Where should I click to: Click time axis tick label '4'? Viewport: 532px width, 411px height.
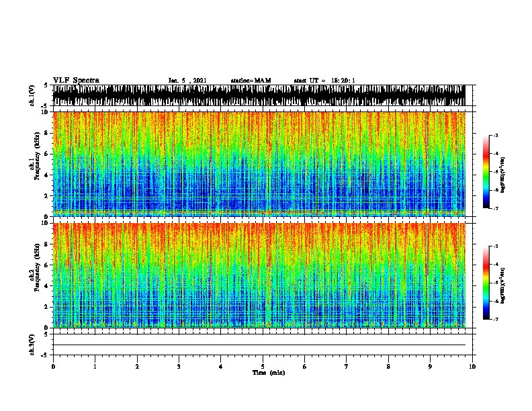click(221, 367)
